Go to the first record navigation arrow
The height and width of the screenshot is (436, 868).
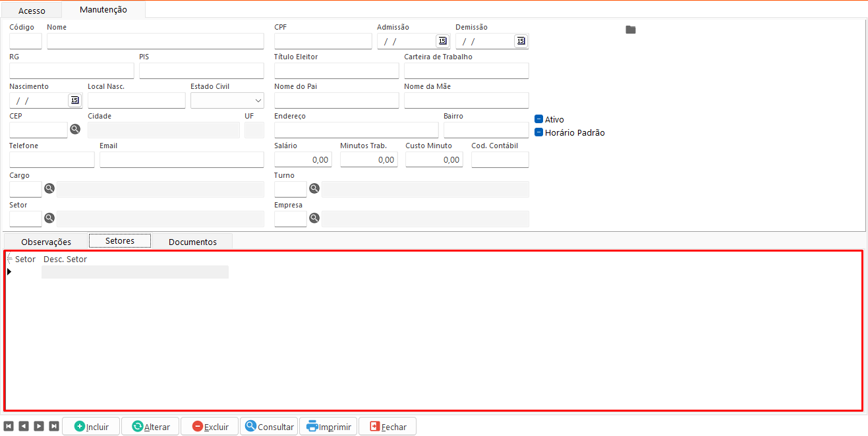(9, 426)
